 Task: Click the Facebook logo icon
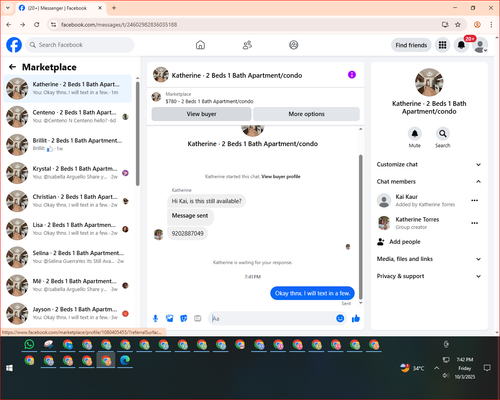point(14,45)
